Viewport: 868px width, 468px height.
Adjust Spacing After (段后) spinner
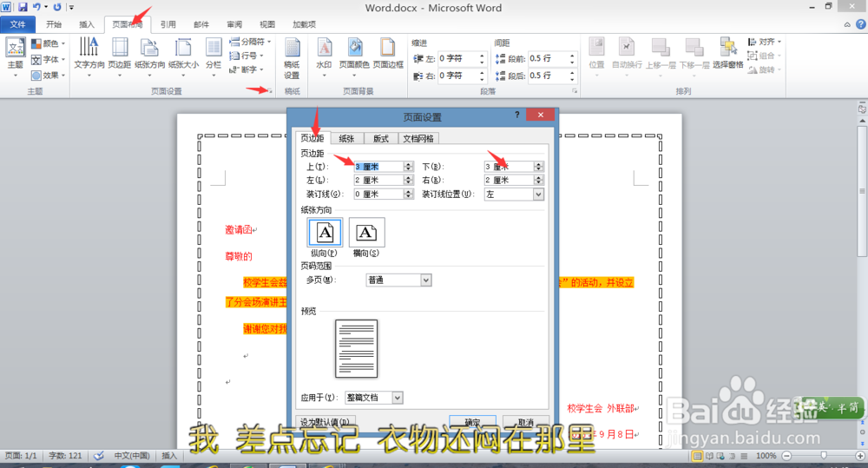coord(572,76)
